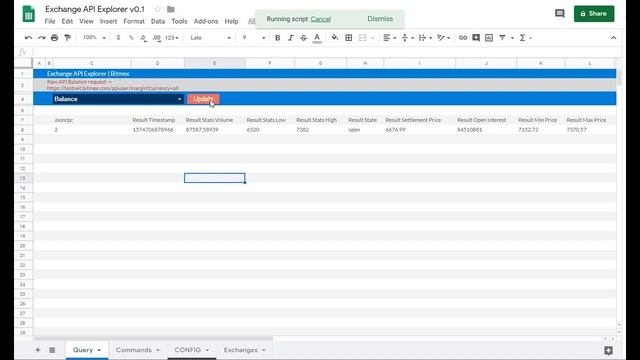
Task: Click the insert chart icon
Action: [x=489, y=38]
